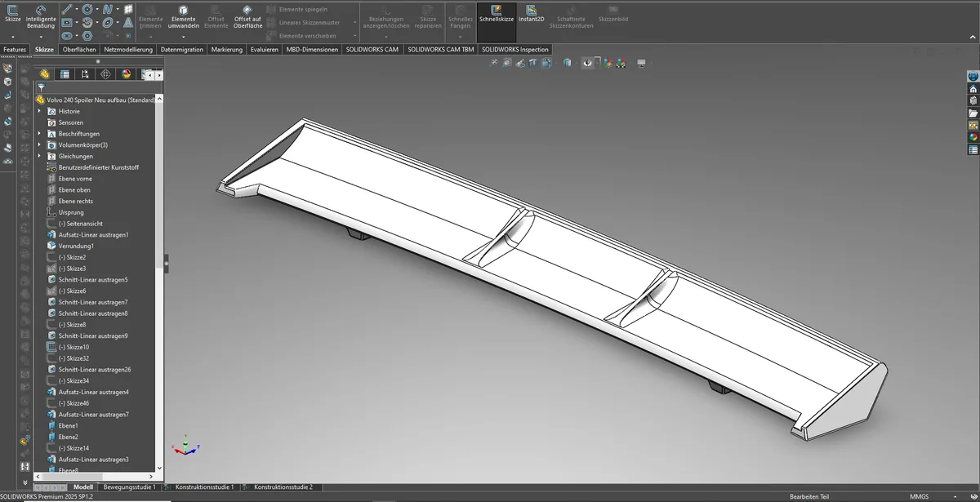Select Verrundung1 feature in tree
This screenshot has height=502, width=980.
[x=76, y=246]
